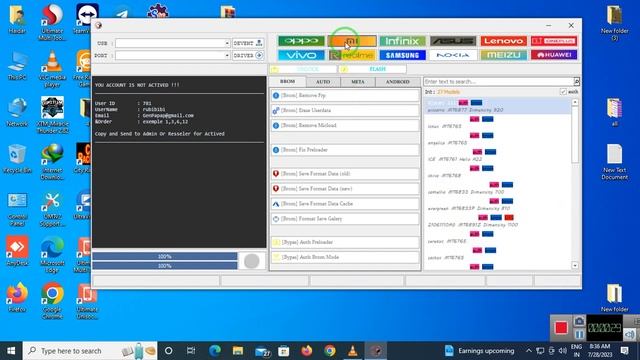Select the camellia MT6833 Dimensity 700 row
The width and height of the screenshot is (640, 360).
(497, 188)
